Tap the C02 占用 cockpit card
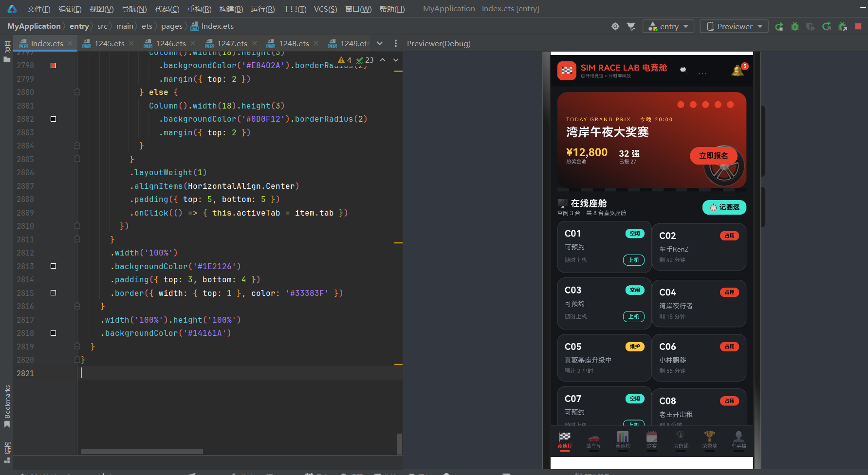 [x=699, y=247]
